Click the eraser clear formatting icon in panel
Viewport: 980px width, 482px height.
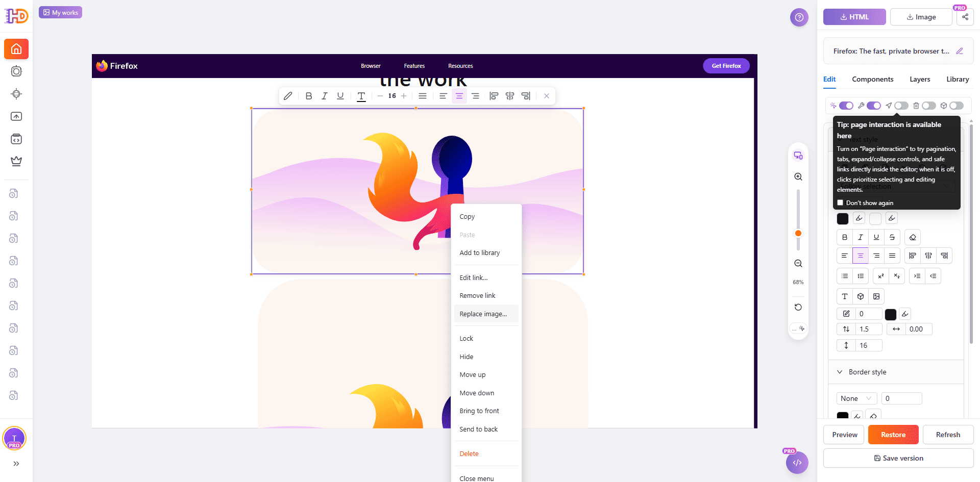tap(913, 237)
